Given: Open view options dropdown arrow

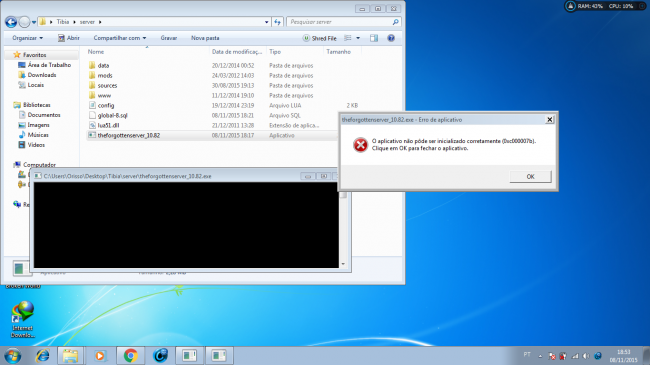Looking at the screenshot, I should coord(358,38).
